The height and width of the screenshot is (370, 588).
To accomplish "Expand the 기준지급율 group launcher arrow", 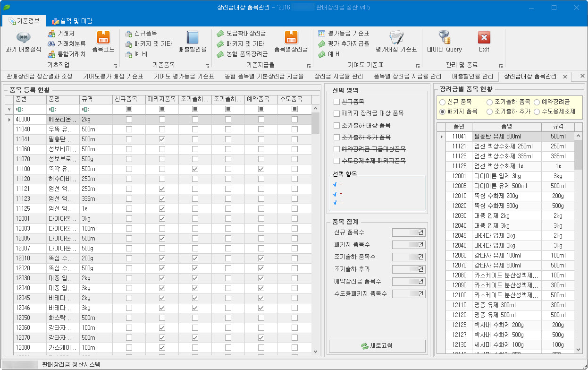I will click(x=309, y=66).
